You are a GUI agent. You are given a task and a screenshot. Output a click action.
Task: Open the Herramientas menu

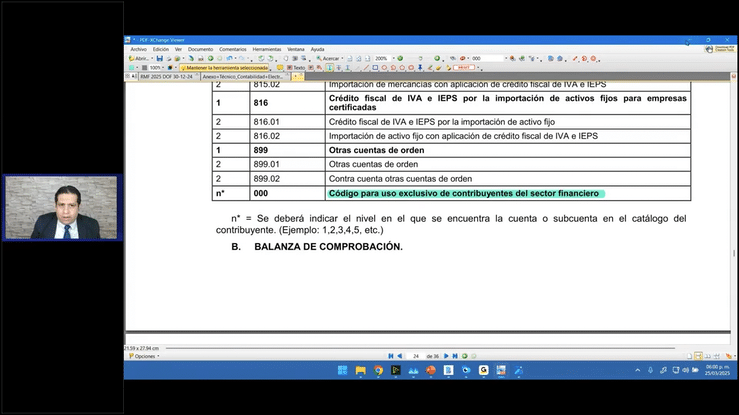click(x=266, y=49)
